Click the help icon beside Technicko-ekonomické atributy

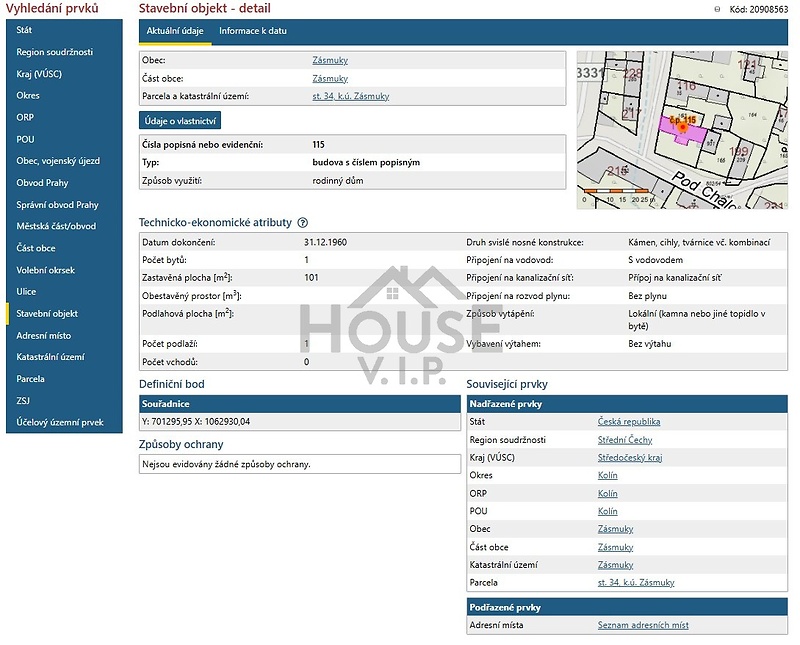[303, 223]
